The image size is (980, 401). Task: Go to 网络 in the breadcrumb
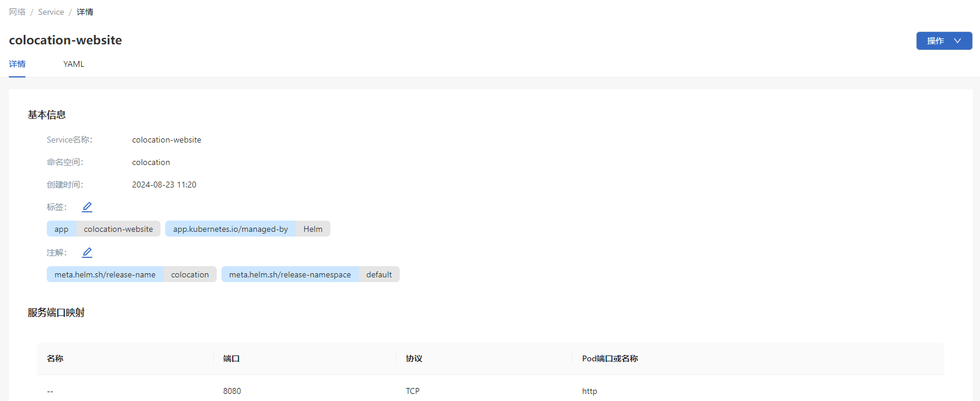coord(17,12)
